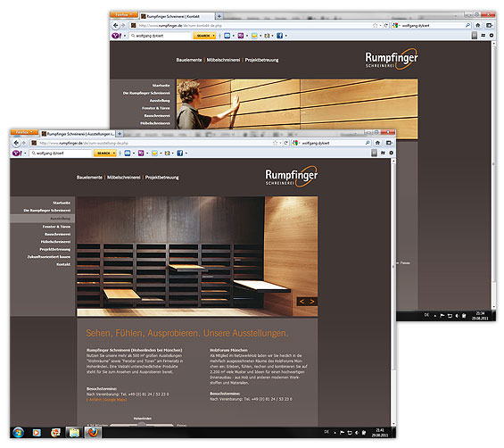This screenshot has width=504, height=448.
Task: Click Home icon in the Ausstellungen window
Action: tap(377, 143)
